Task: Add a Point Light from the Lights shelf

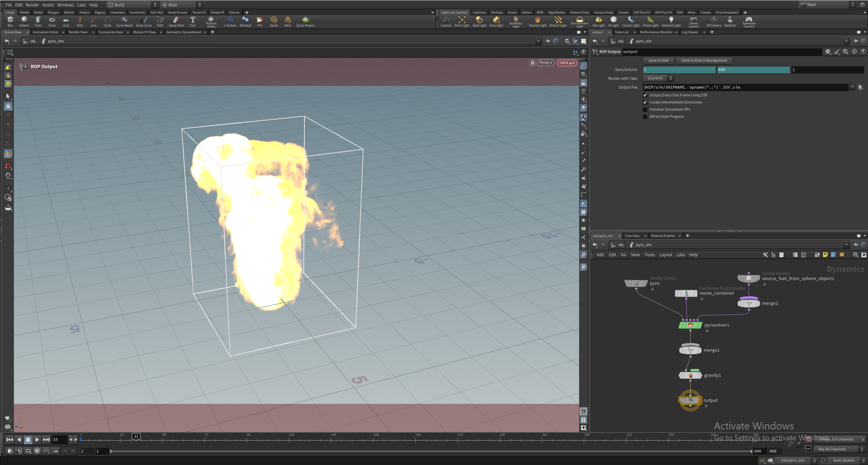Action: point(462,21)
